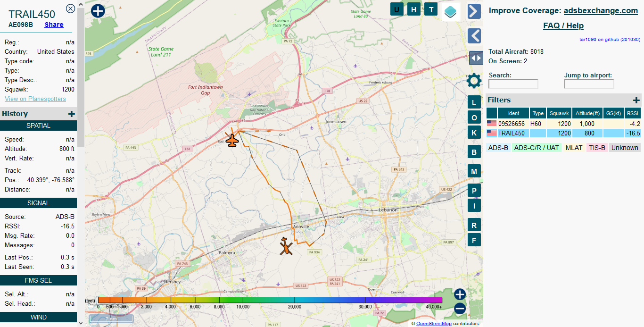Click the left panel scrollbar down arrow
644x327 pixels.
(81, 323)
